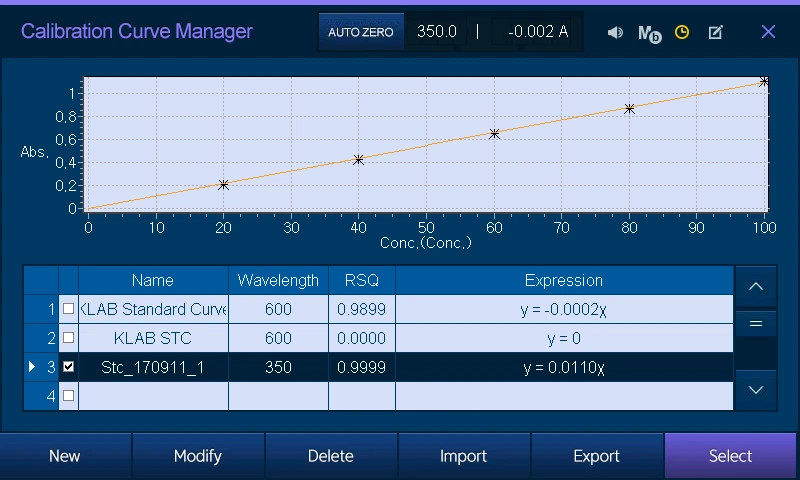The image size is (800, 480).
Task: Click the edit note pencil icon
Action: coord(715,32)
